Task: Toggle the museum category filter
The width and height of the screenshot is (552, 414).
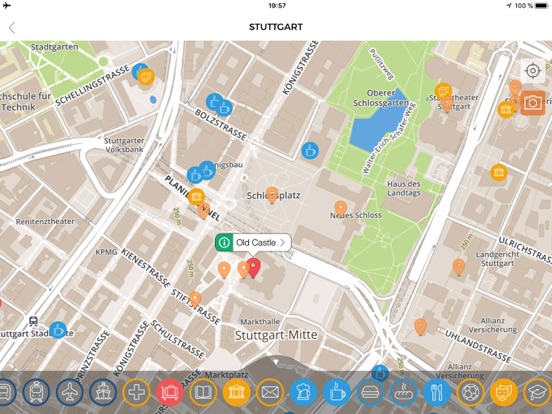Action: (237, 392)
